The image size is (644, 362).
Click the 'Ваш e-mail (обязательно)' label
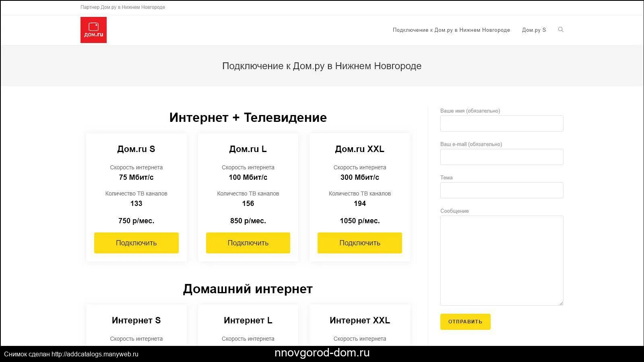(471, 144)
